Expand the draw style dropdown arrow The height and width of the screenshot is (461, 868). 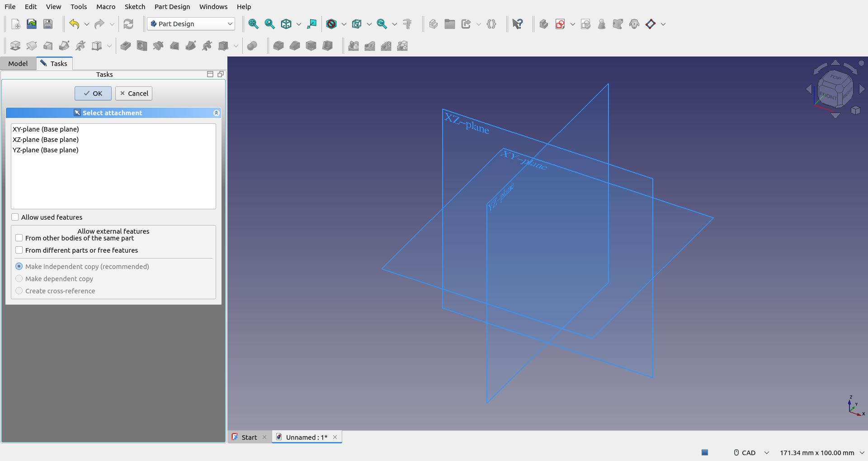click(x=344, y=24)
